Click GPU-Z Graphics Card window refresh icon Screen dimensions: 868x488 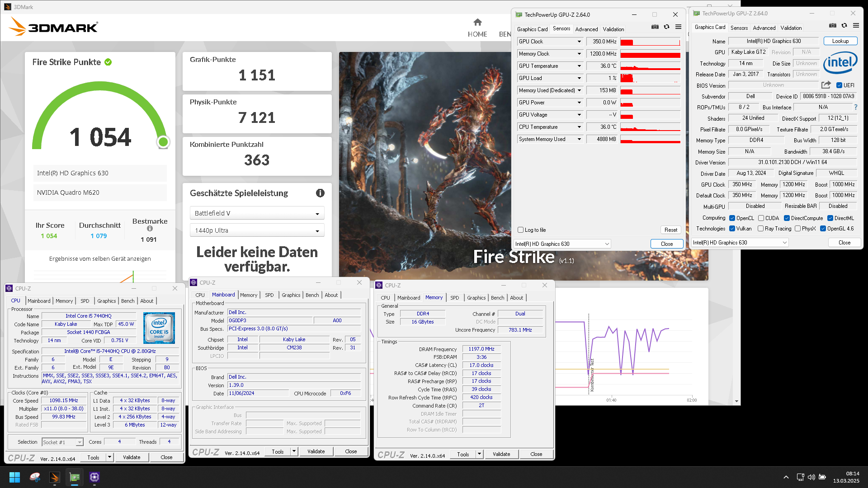[x=844, y=26]
